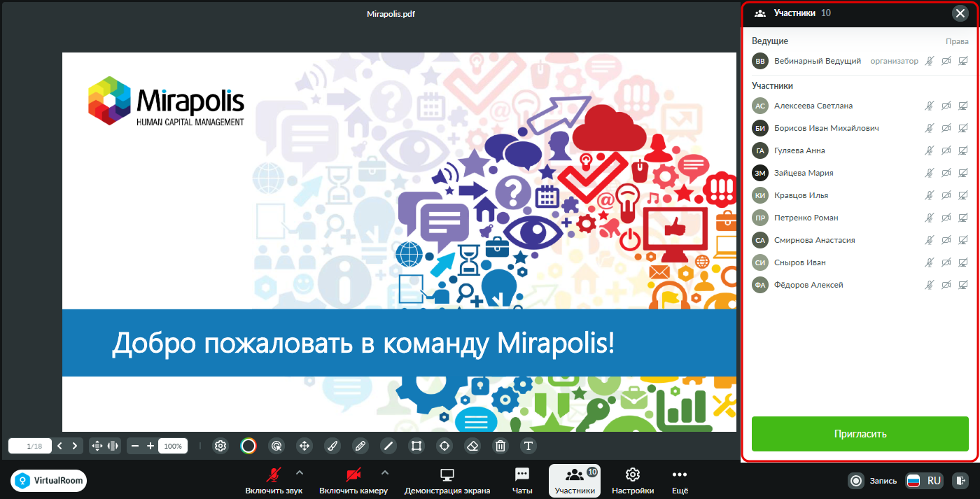Open Настройки settings
This screenshot has width=980, height=499.
(x=633, y=481)
